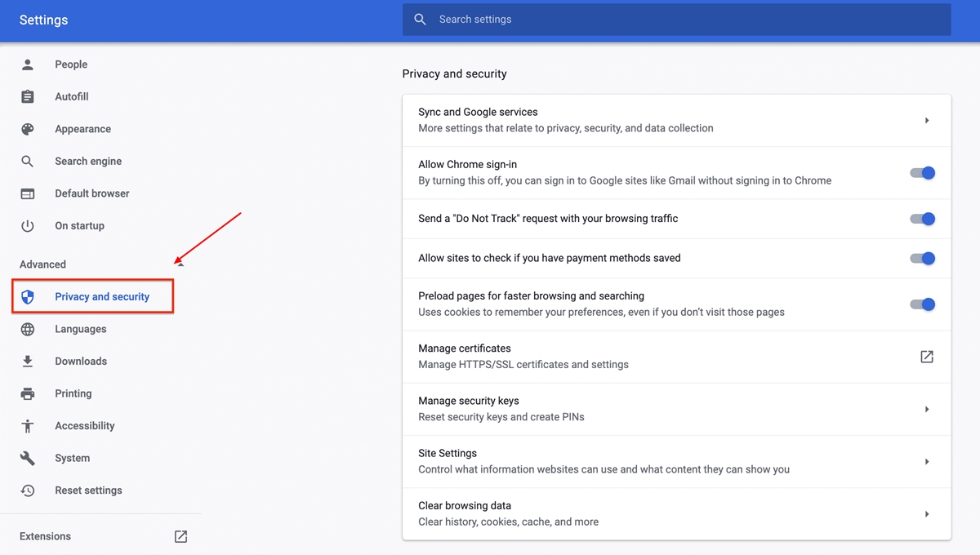
Task: Click the Languages globe icon
Action: click(28, 329)
